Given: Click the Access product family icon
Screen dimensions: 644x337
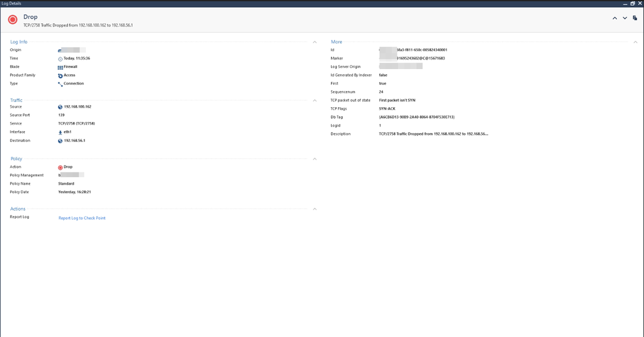Looking at the screenshot, I should point(61,76).
